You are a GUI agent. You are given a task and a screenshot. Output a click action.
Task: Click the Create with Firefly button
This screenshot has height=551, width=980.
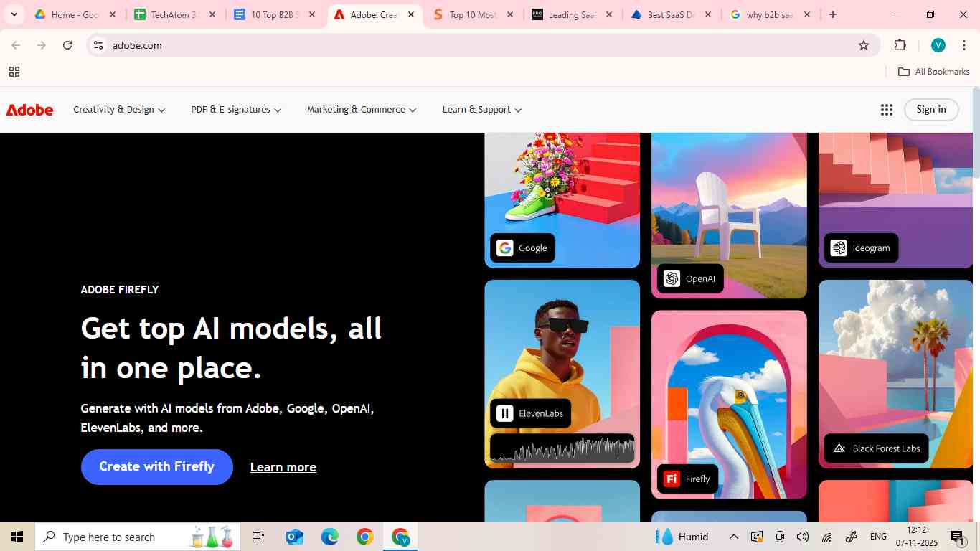point(156,466)
